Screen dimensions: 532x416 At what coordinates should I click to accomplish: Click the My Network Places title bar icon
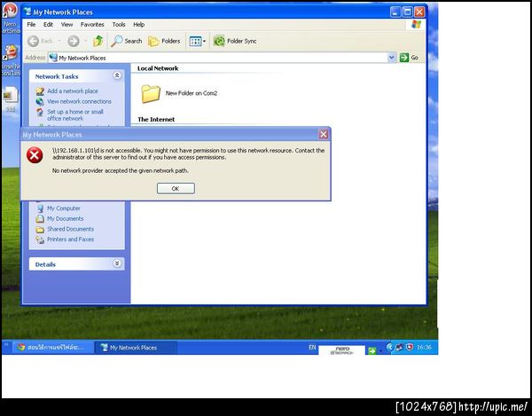point(27,12)
